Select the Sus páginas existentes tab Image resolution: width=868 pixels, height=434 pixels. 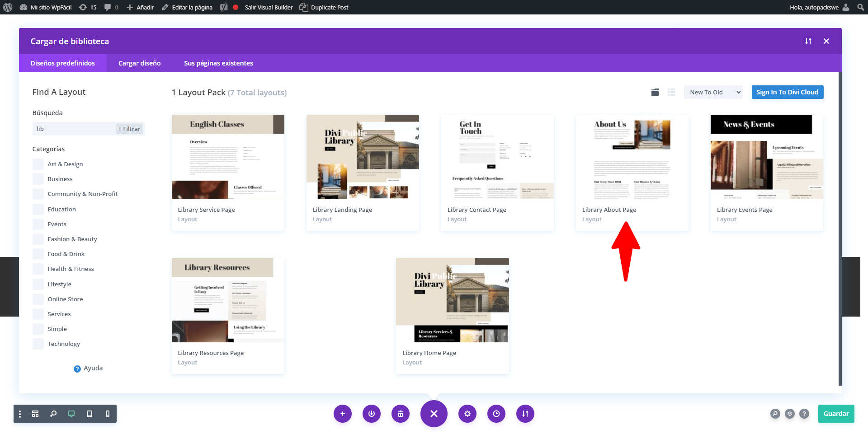point(218,63)
